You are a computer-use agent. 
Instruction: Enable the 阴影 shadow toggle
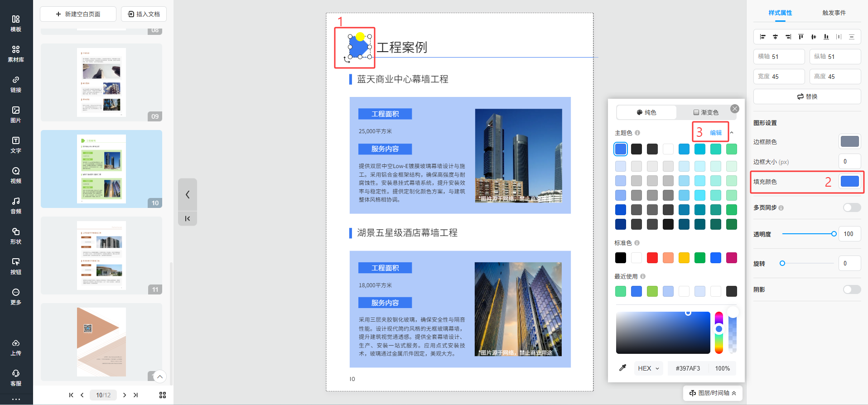(851, 289)
